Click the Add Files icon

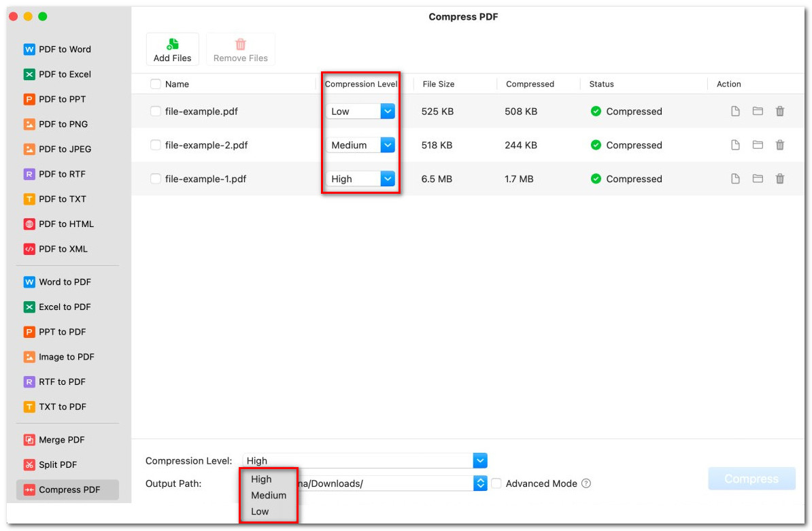tap(172, 44)
